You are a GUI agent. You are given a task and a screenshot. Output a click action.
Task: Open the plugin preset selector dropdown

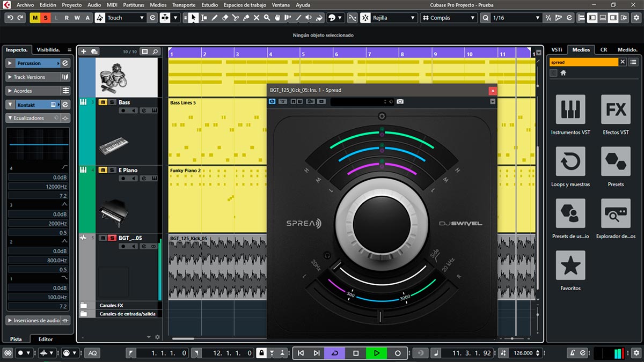(x=362, y=101)
